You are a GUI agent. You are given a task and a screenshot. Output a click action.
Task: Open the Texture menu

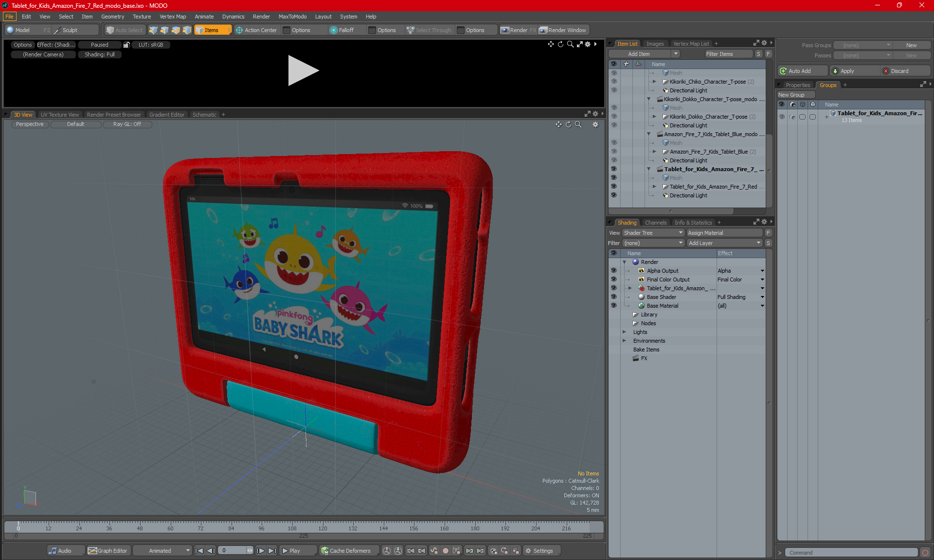(142, 17)
